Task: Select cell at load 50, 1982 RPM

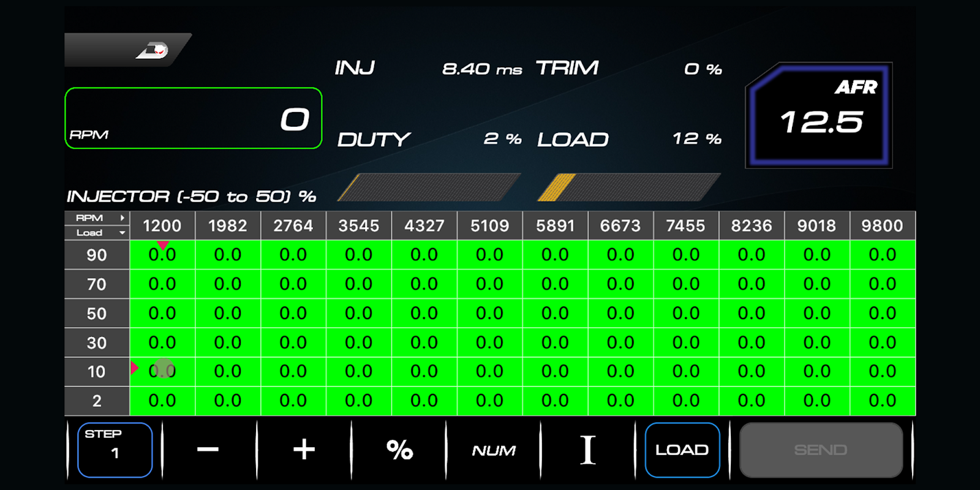Action: (x=228, y=314)
